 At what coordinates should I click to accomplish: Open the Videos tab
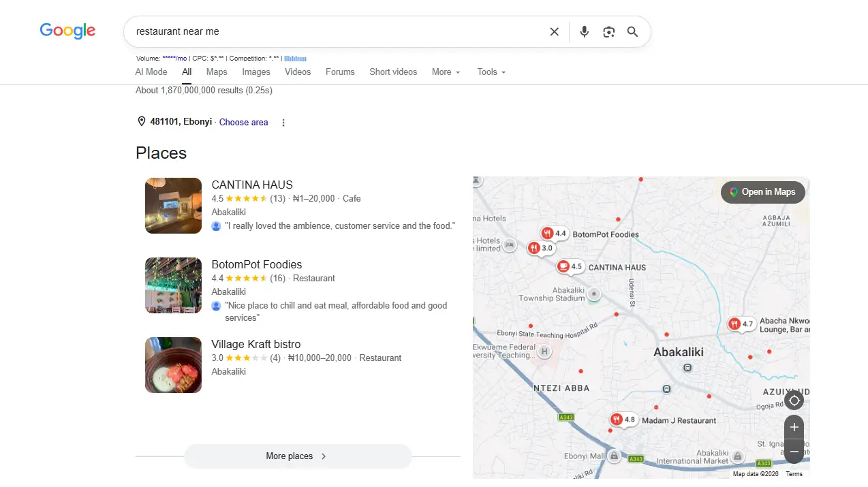pos(298,72)
